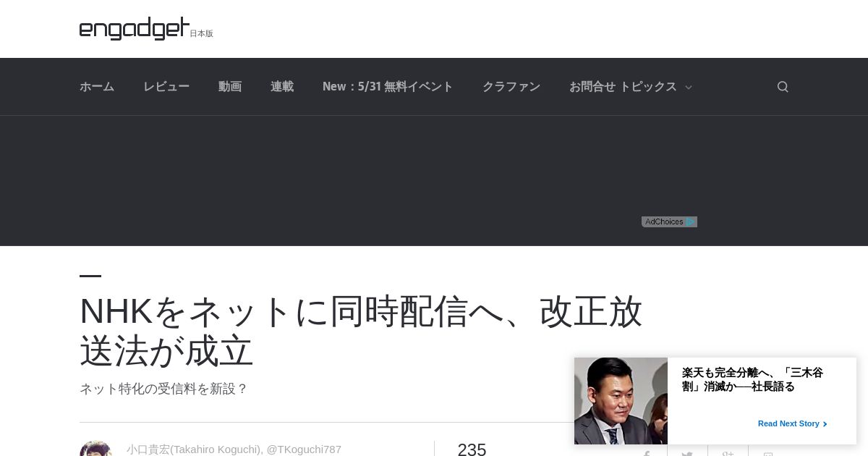
Task: Share article via email icon
Action: coord(768,452)
